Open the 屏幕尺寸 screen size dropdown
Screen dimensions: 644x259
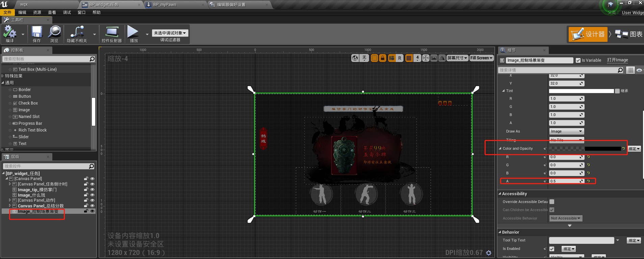click(x=457, y=58)
